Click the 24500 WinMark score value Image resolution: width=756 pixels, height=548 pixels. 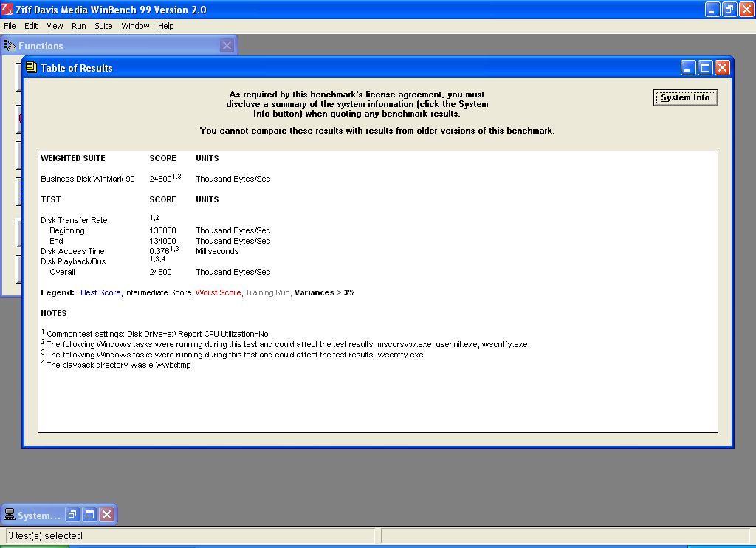tap(160, 179)
